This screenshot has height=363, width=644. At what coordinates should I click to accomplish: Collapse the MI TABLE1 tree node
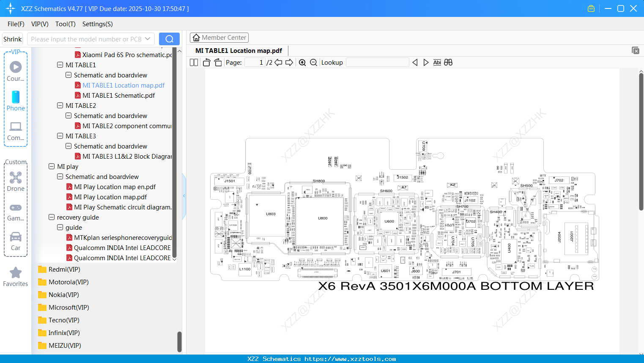coord(60,65)
